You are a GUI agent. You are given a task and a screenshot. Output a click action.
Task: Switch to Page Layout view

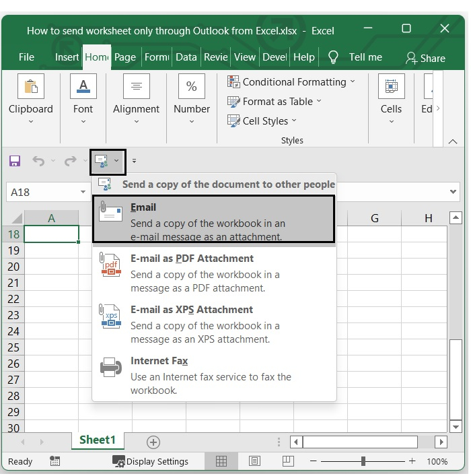click(x=254, y=461)
